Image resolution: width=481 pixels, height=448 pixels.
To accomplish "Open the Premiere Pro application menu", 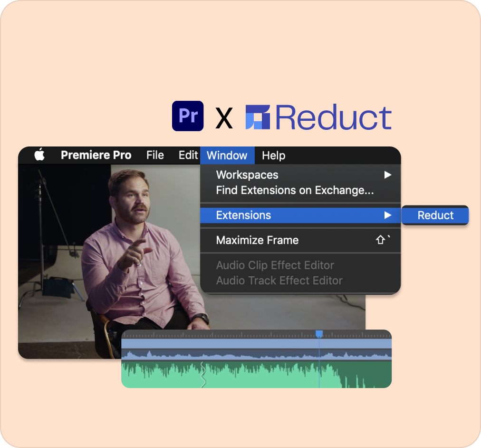I will point(96,155).
